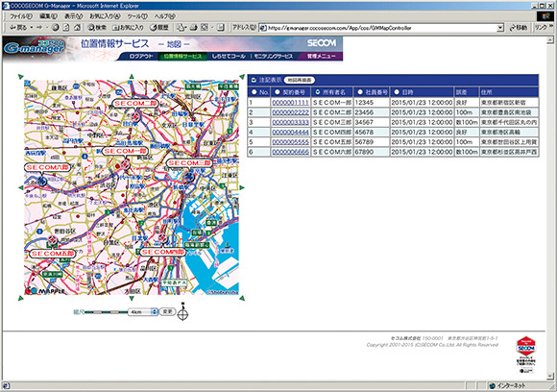Open the ツール (Tools) menu

(137, 16)
